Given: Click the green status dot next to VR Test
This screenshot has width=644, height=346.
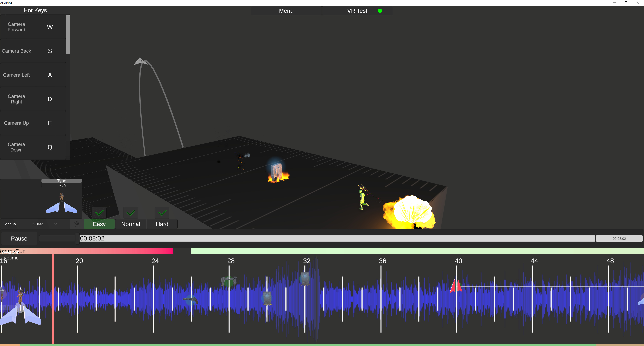Looking at the screenshot, I should click(380, 11).
